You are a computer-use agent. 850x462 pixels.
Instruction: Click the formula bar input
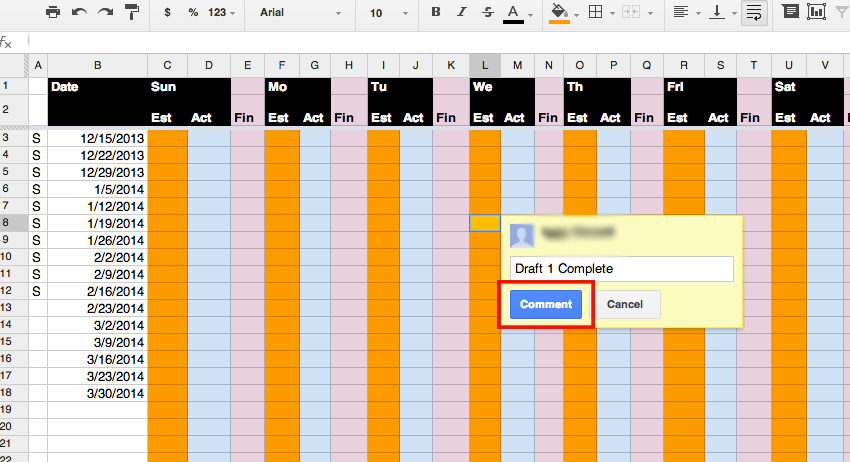click(439, 42)
